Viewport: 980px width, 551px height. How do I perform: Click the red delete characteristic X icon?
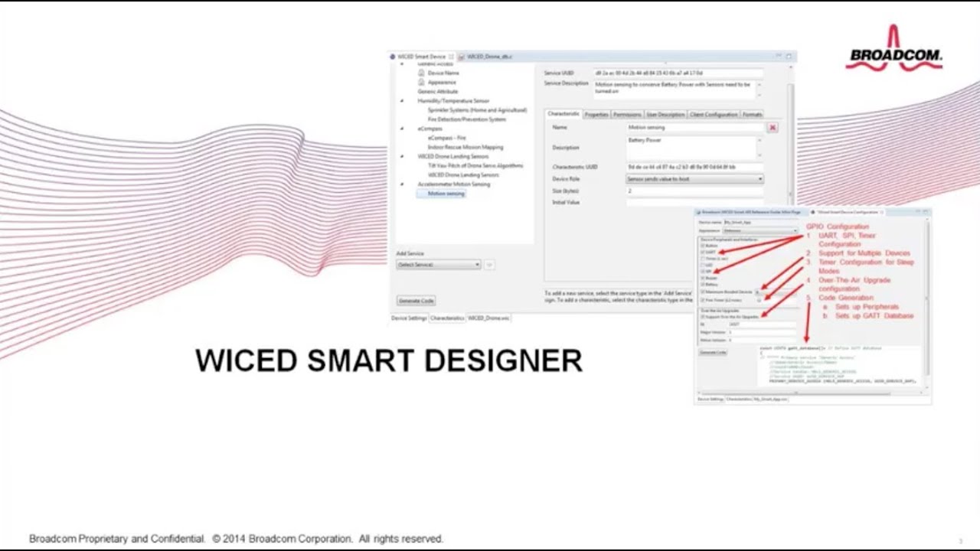point(773,128)
